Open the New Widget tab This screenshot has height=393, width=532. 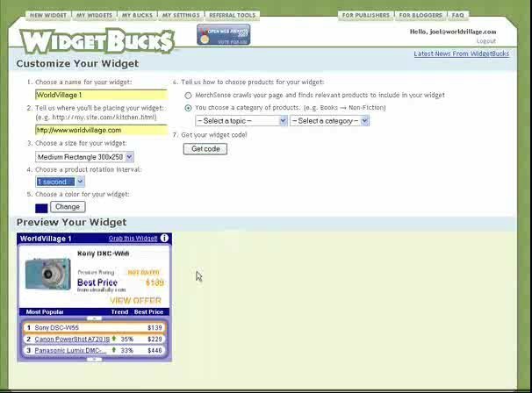click(x=48, y=15)
